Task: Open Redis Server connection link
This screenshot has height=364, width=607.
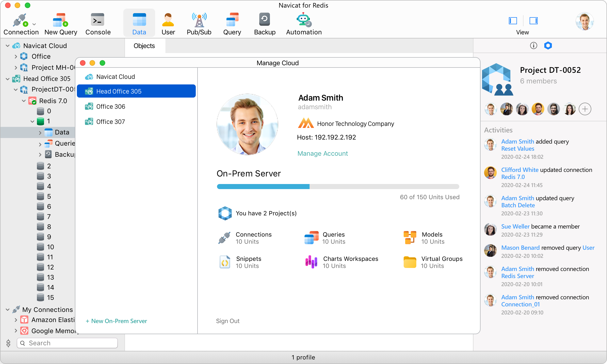Action: (x=517, y=276)
